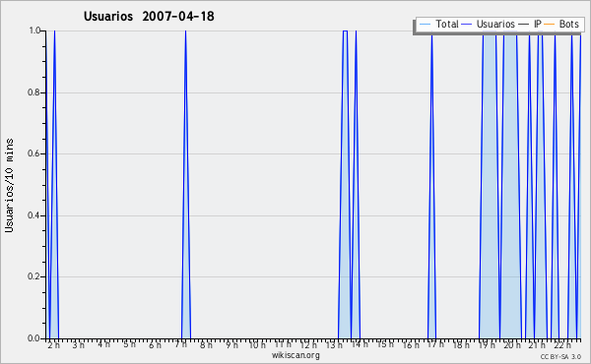This screenshot has height=364, width=591.
Task: Click the '19 h' x-axis label
Action: (487, 345)
